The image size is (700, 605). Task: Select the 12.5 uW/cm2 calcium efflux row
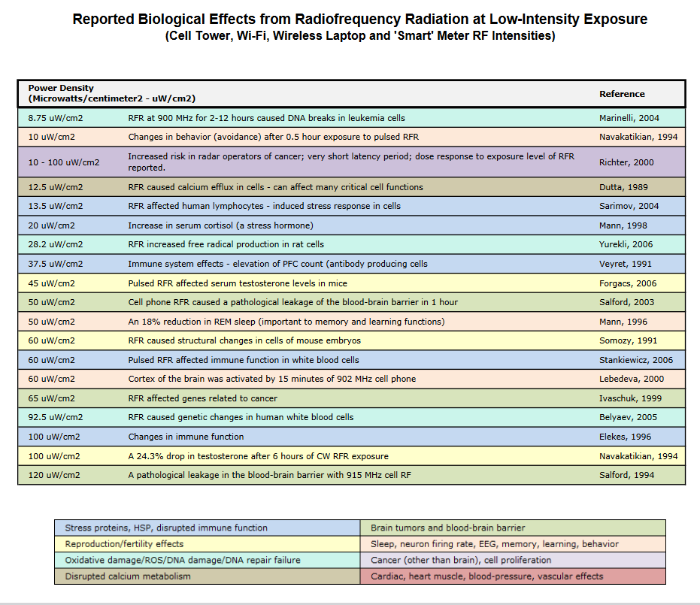pyautogui.click(x=275, y=187)
